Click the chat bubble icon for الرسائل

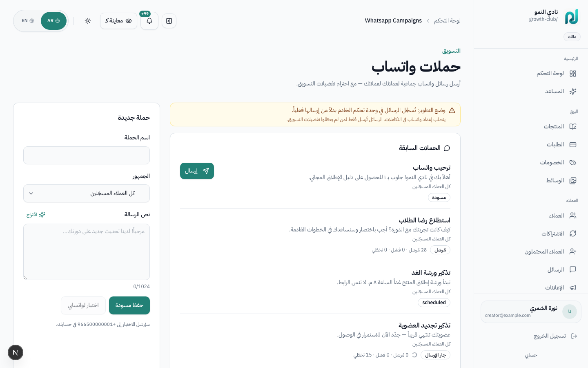[573, 270]
